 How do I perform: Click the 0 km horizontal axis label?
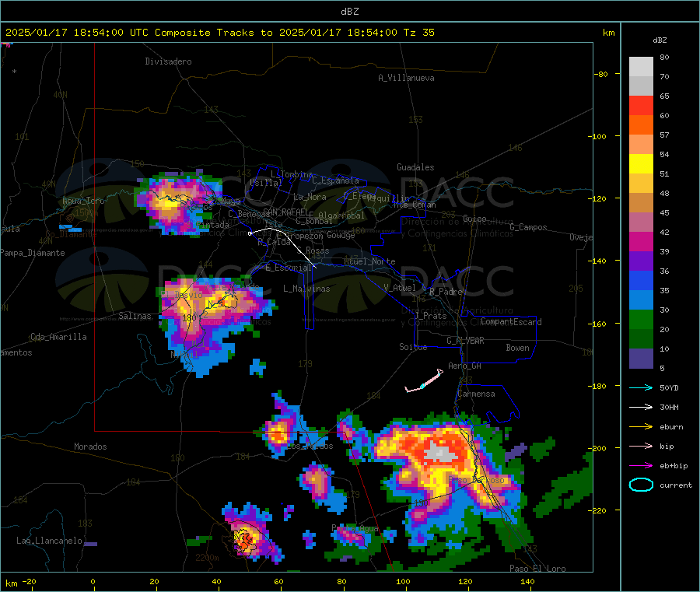[93, 581]
